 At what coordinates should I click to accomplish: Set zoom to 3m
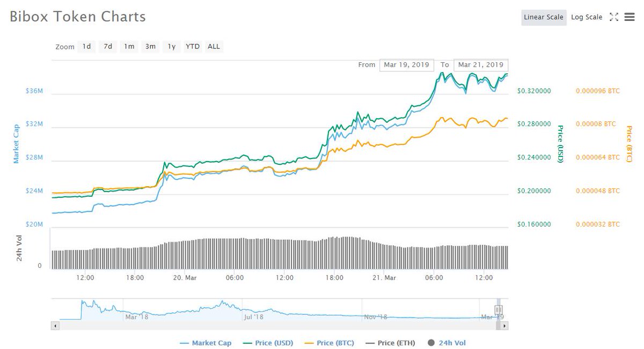click(x=150, y=47)
